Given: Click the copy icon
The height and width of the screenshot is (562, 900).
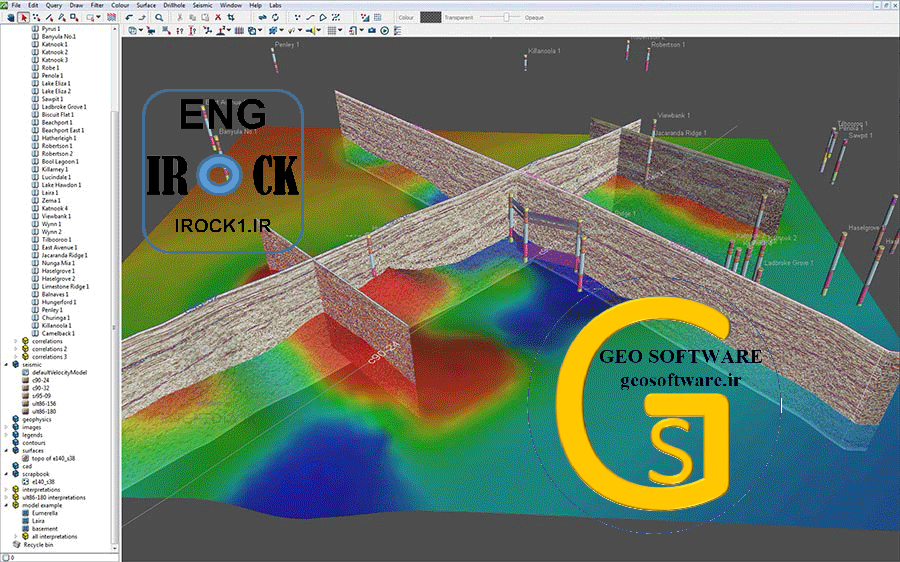Looking at the screenshot, I should pyautogui.click(x=192, y=17).
